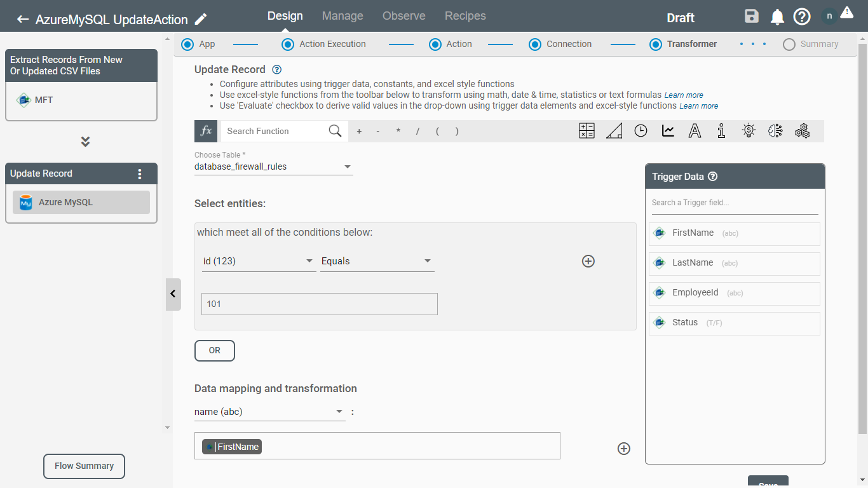Open first Learn more link
The image size is (868, 488).
pos(684,95)
